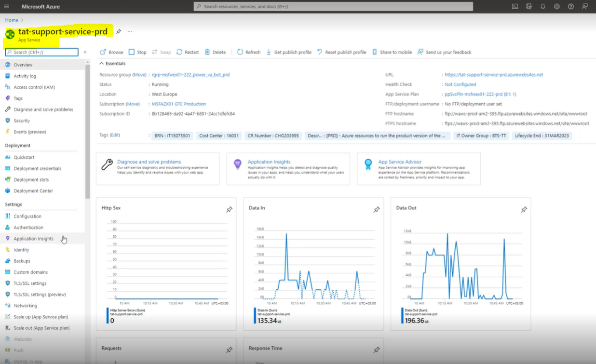The height and width of the screenshot is (364, 596).
Task: Collapse the left navigation with double chevron
Action: (85, 52)
